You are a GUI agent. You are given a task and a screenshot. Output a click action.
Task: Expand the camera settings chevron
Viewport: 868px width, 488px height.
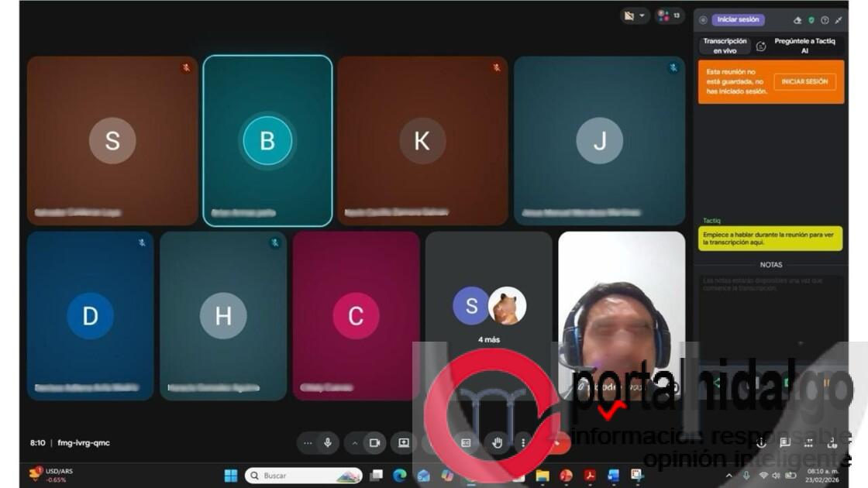pos(355,442)
